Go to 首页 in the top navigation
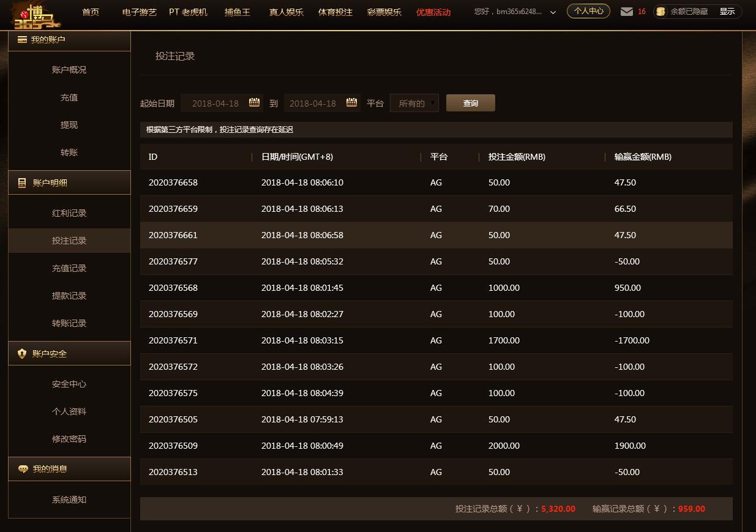The height and width of the screenshot is (532, 756). tap(91, 12)
